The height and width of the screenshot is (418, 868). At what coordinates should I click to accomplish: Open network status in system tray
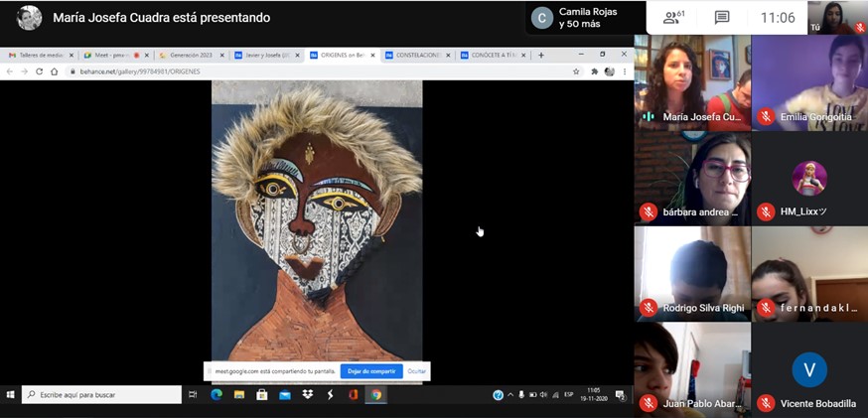click(555, 395)
